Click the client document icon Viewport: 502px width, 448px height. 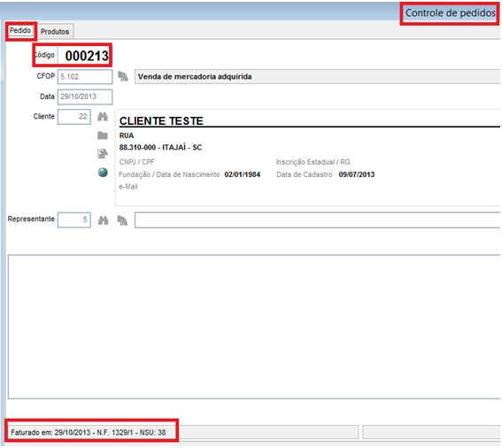103,154
